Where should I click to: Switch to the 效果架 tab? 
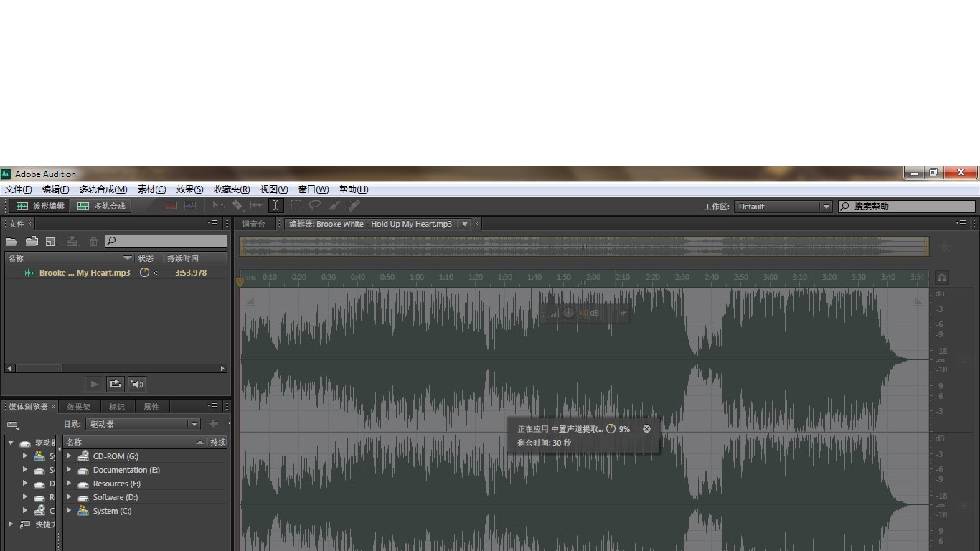point(79,407)
